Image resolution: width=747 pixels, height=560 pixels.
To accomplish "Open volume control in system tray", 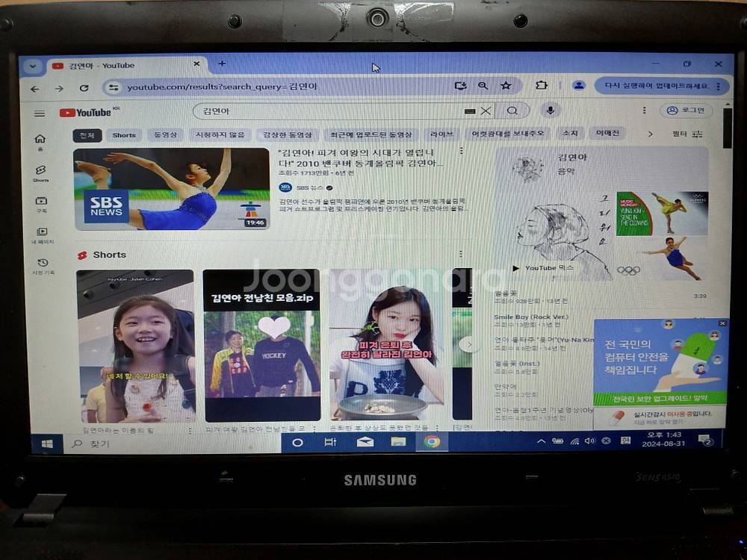I will [590, 441].
